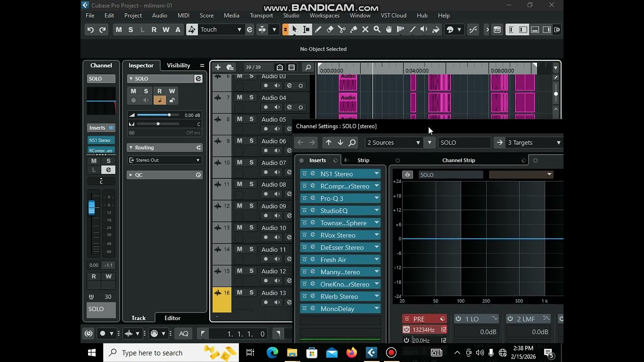
Task: Open the Transport menu
Action: point(262,16)
